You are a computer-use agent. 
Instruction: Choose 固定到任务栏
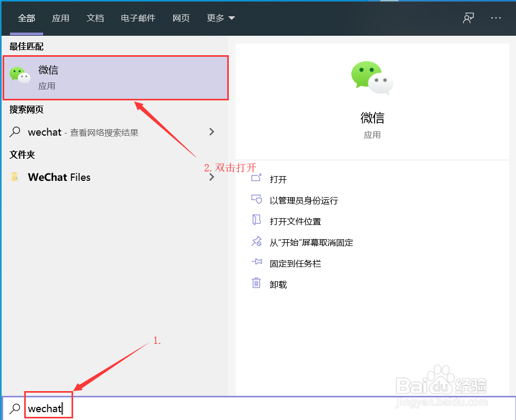coord(295,264)
